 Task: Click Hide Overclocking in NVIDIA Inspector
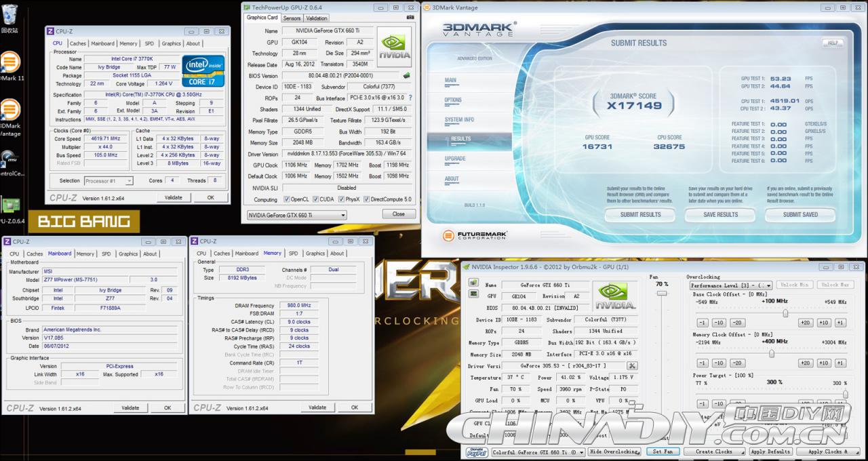pos(614,452)
